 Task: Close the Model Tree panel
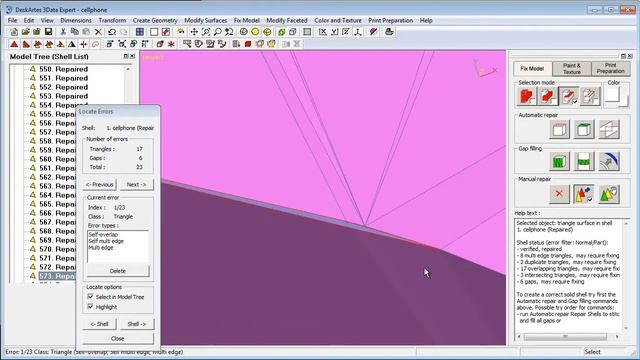133,56
